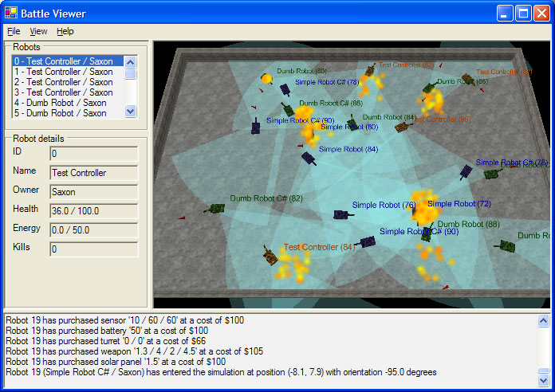Click the tank labeled Simple Robot (84)
Image resolution: width=555 pixels, height=392 pixels.
click(309, 159)
